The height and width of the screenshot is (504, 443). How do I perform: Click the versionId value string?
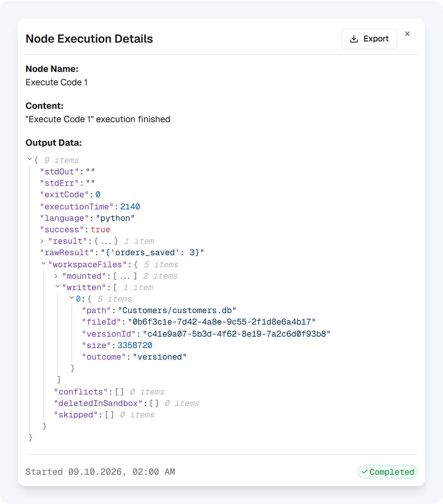tap(237, 334)
